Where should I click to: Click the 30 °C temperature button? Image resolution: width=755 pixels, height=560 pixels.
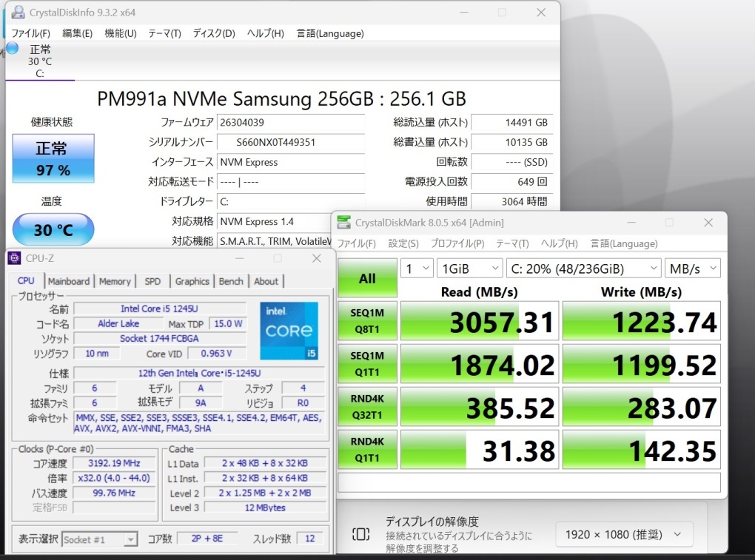(x=53, y=229)
